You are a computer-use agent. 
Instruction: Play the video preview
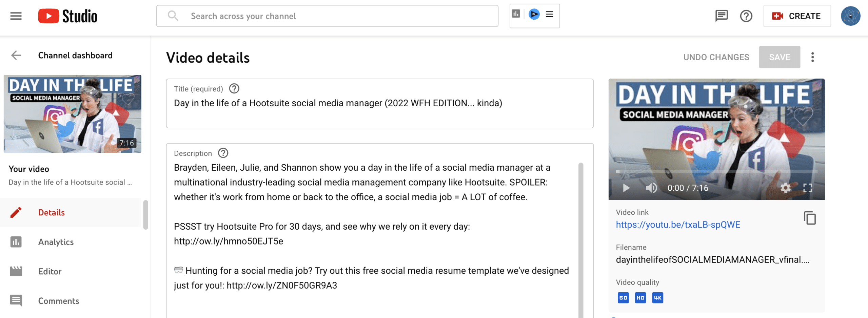pos(626,188)
